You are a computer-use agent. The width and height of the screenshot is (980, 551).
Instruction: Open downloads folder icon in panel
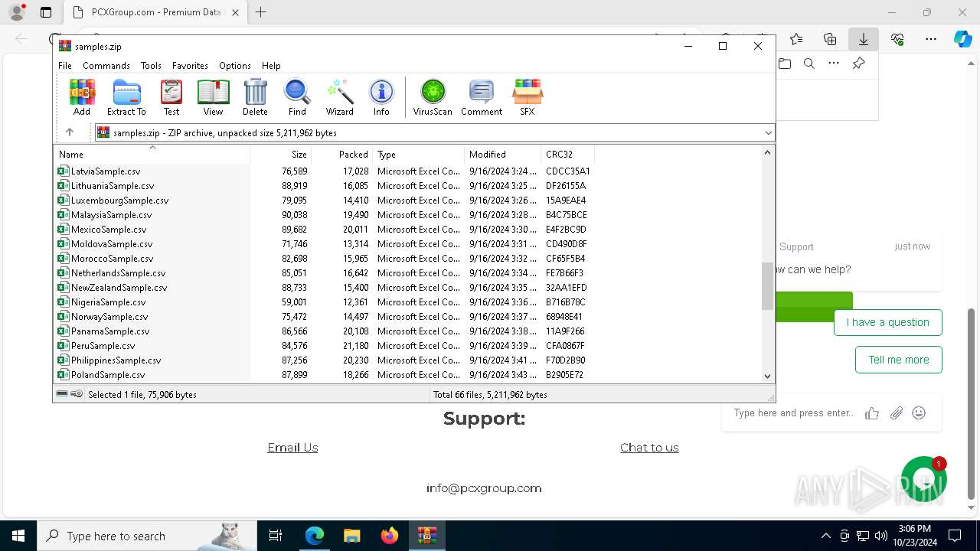(785, 64)
